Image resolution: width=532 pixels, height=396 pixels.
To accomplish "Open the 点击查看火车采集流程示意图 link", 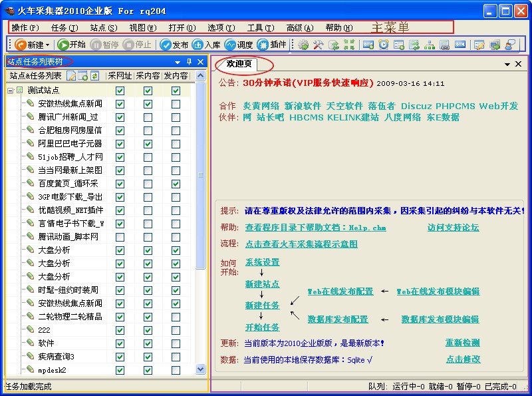I will coord(301,244).
